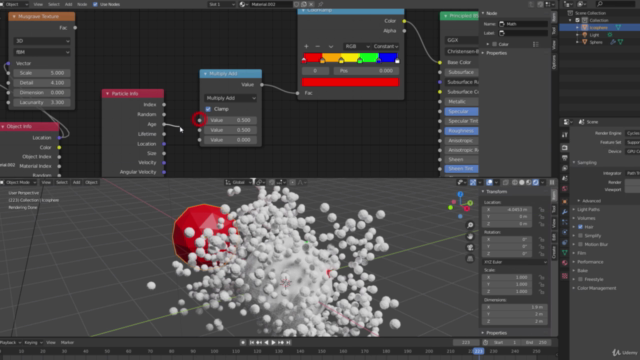This screenshot has width=640, height=360.
Task: Add color stop with ColorRamp plus icon
Action: 306,47
